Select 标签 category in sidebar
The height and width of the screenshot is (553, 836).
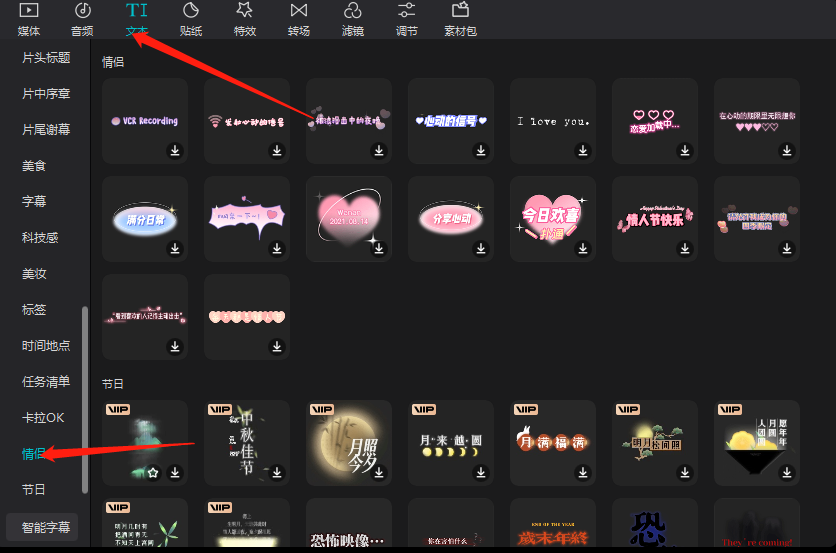click(34, 310)
